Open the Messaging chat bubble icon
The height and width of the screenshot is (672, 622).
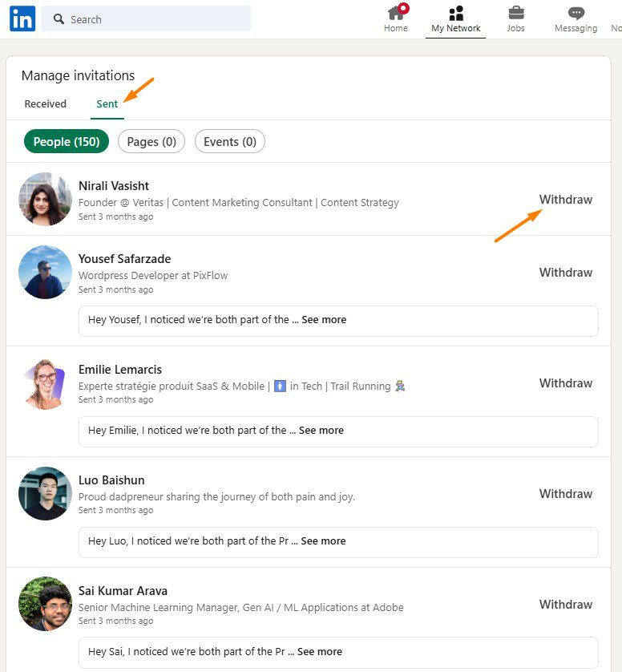point(576,14)
